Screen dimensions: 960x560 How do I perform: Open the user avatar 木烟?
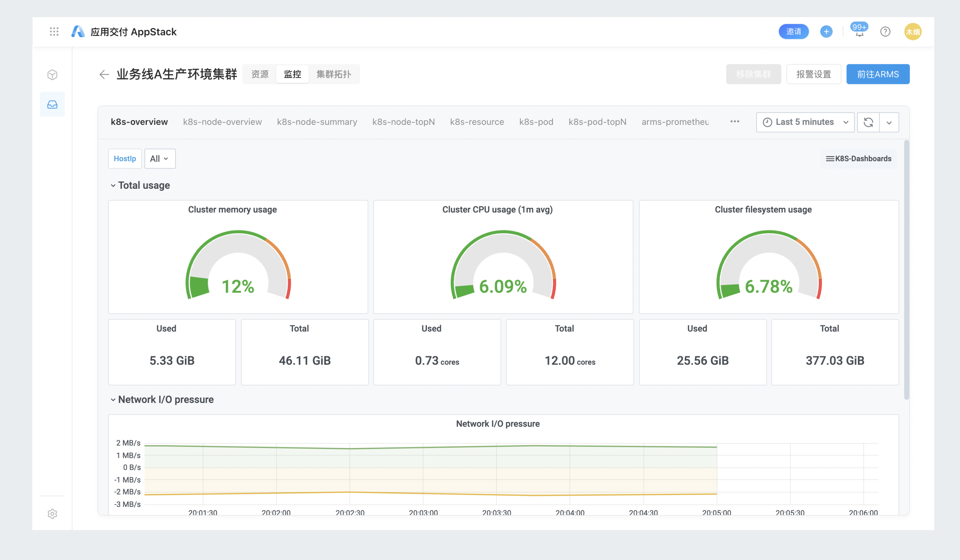(x=913, y=32)
